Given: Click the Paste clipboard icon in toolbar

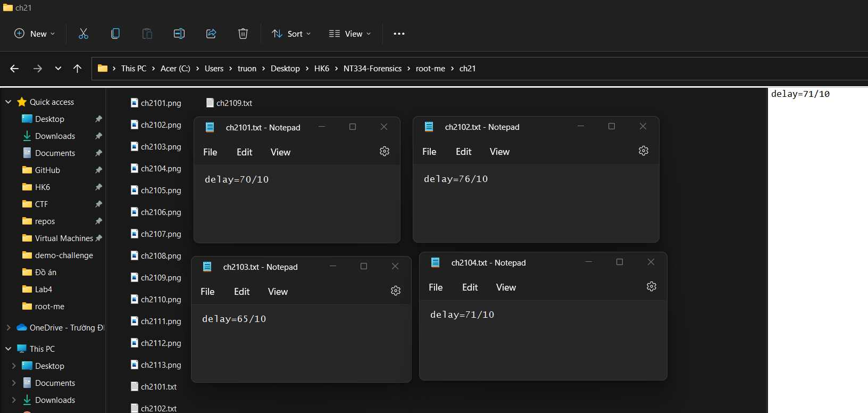Looking at the screenshot, I should [147, 34].
